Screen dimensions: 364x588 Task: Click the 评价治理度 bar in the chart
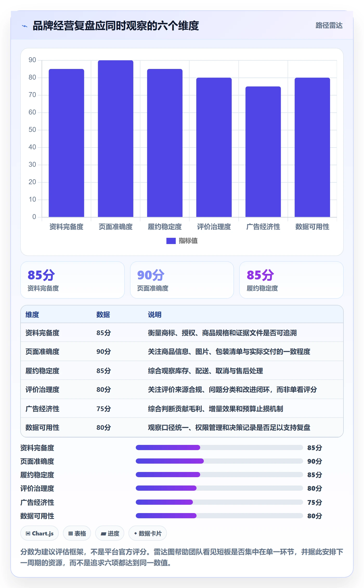[x=214, y=147]
